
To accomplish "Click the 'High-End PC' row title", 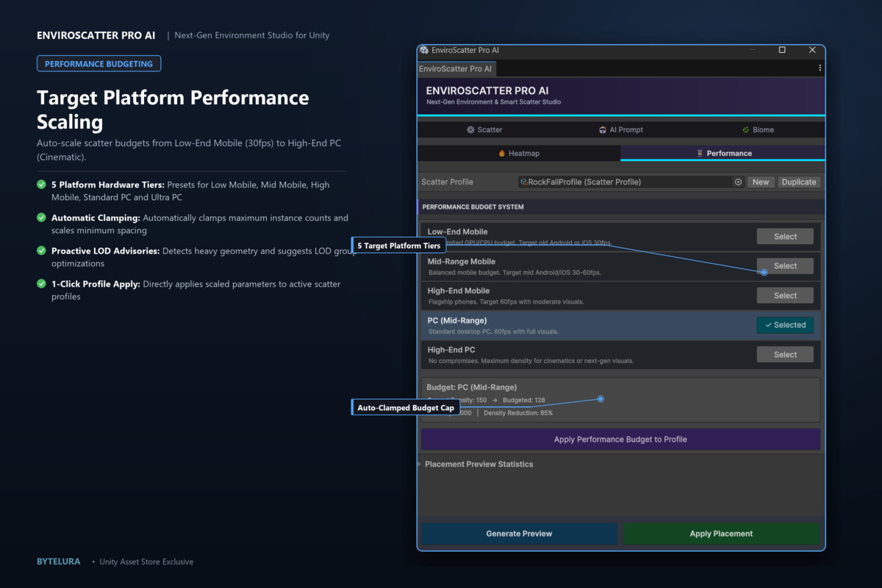I will 451,350.
